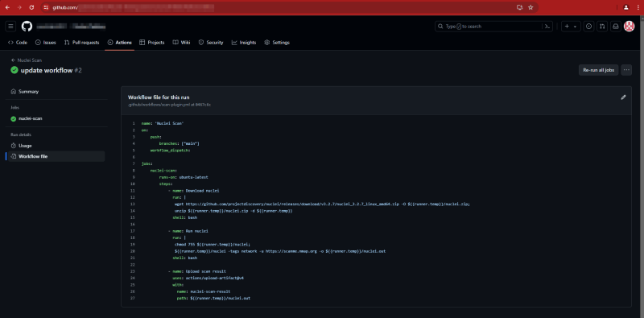Screen dimensions: 644x318
Task: Click line number 13 in code
Action: (133, 204)
